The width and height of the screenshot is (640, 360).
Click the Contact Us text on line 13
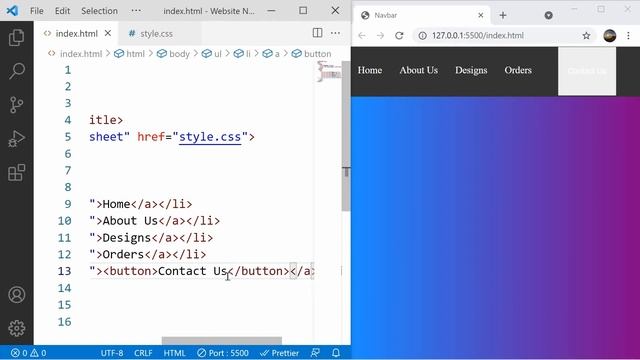pyautogui.click(x=192, y=271)
